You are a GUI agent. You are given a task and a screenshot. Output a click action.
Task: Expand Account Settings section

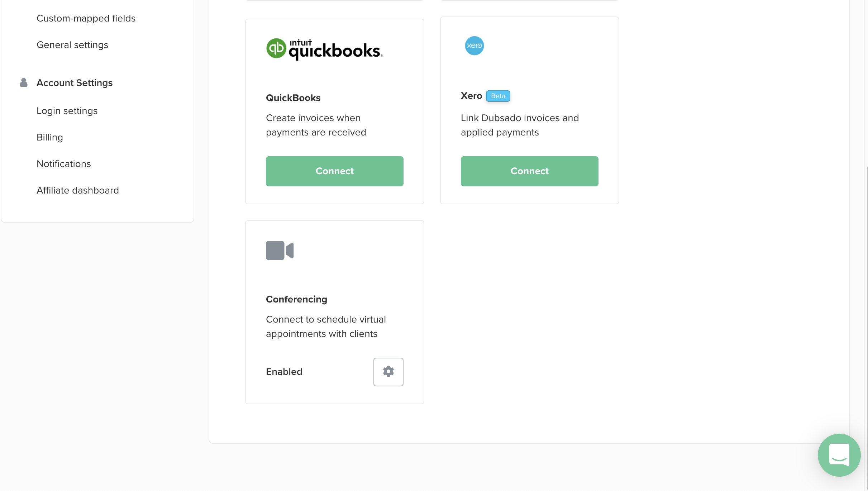(x=75, y=83)
